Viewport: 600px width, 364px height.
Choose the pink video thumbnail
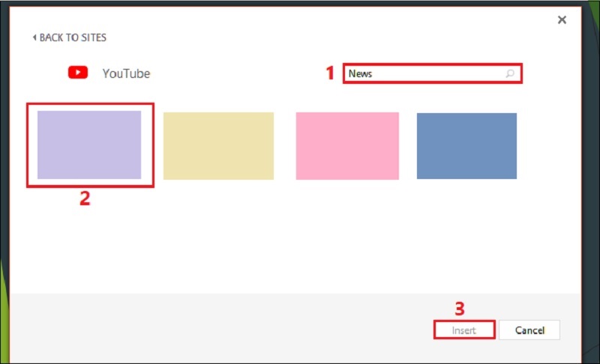[x=347, y=146]
